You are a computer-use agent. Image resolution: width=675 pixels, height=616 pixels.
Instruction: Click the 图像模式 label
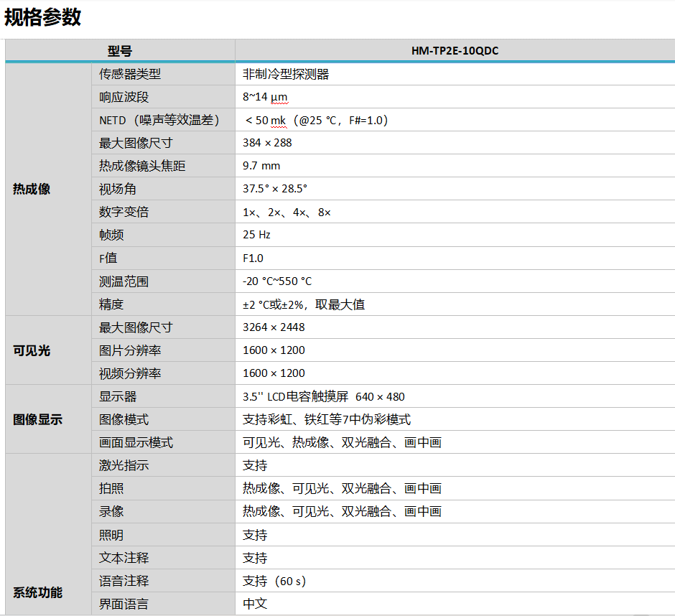click(x=124, y=420)
